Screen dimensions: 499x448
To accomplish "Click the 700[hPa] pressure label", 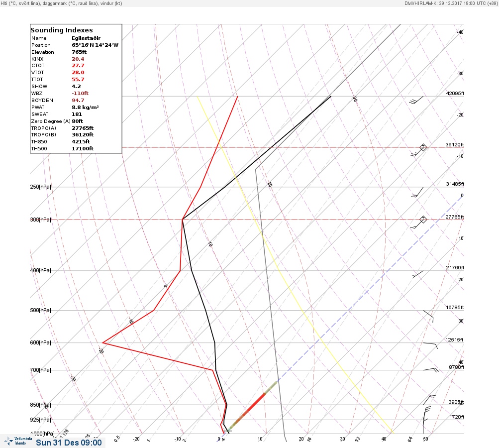I will coord(40,370).
